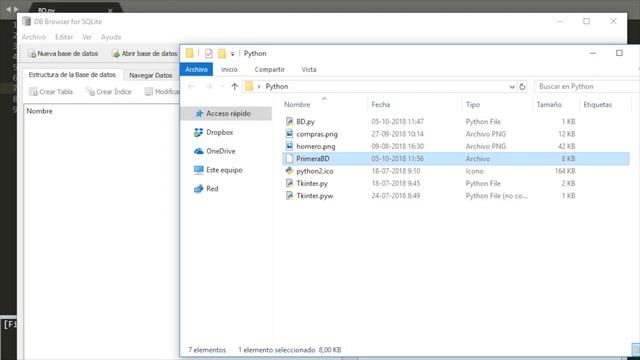Sort by Etiquetas column header
The image size is (640, 360).
598,104
